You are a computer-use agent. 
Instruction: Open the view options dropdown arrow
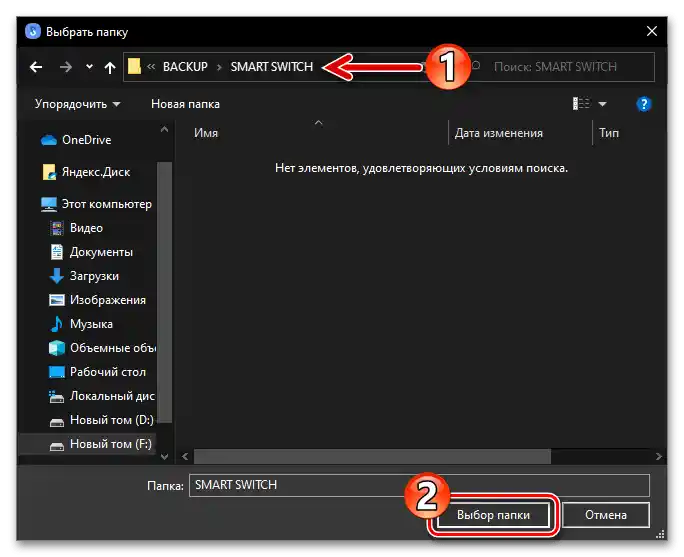602,104
